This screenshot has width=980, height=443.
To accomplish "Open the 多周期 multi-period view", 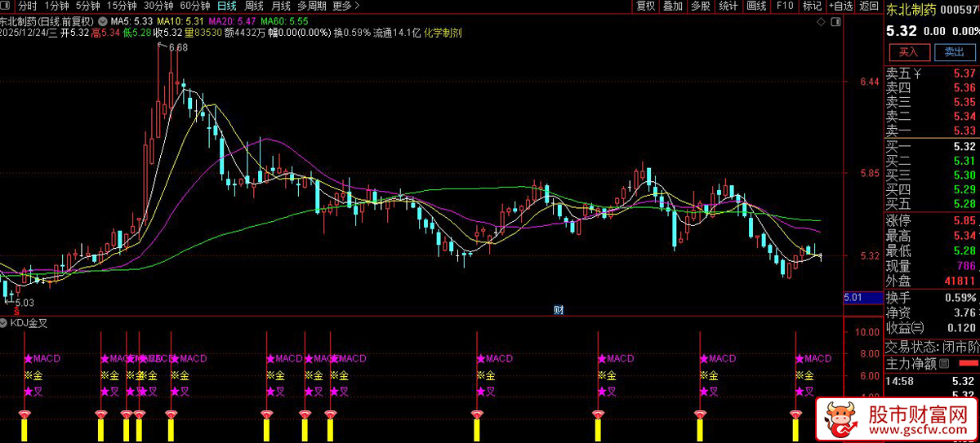I will point(312,6).
